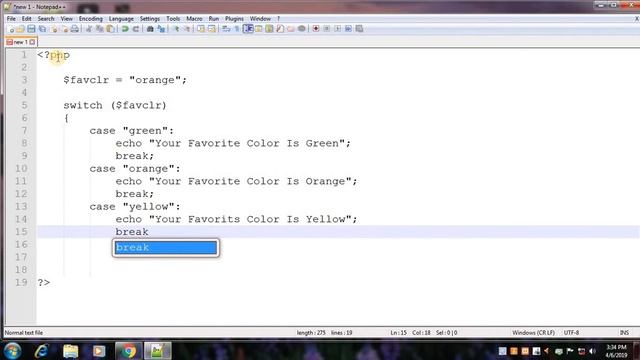This screenshot has width=640, height=360.
Task: Undo the last edit with the Undo icon
Action: point(125,29)
